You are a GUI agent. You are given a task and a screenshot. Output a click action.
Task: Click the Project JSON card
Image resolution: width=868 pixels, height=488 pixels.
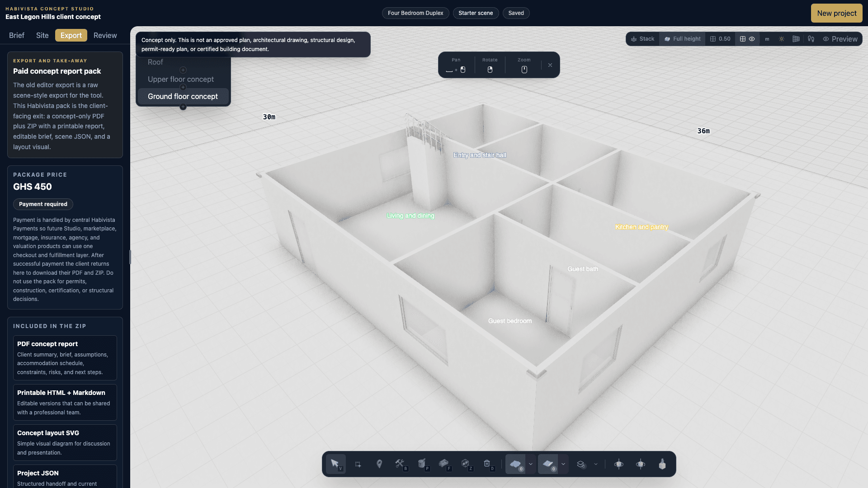pyautogui.click(x=65, y=477)
